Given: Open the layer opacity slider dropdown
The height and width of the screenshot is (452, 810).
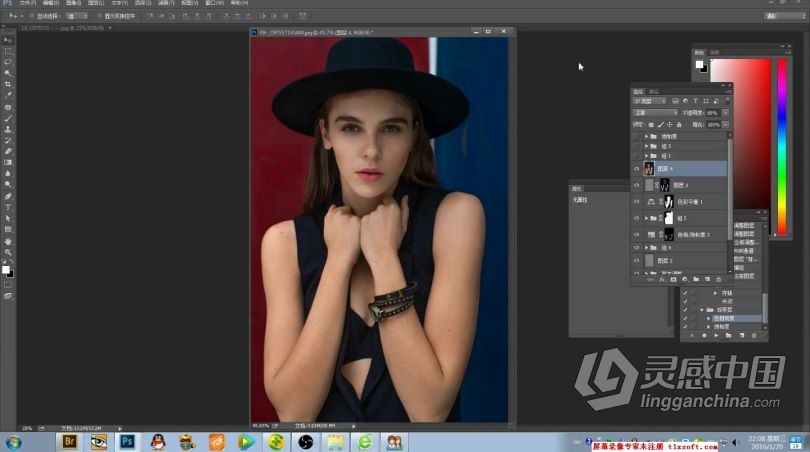Looking at the screenshot, I should pyautogui.click(x=725, y=113).
